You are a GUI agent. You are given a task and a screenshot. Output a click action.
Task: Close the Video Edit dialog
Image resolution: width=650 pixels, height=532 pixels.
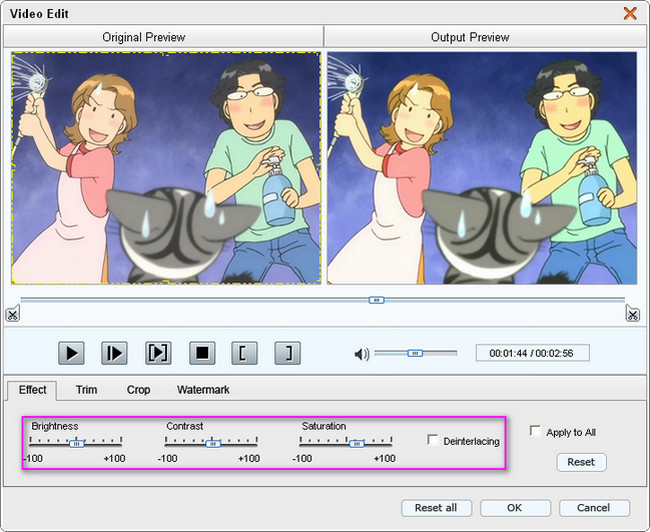630,13
